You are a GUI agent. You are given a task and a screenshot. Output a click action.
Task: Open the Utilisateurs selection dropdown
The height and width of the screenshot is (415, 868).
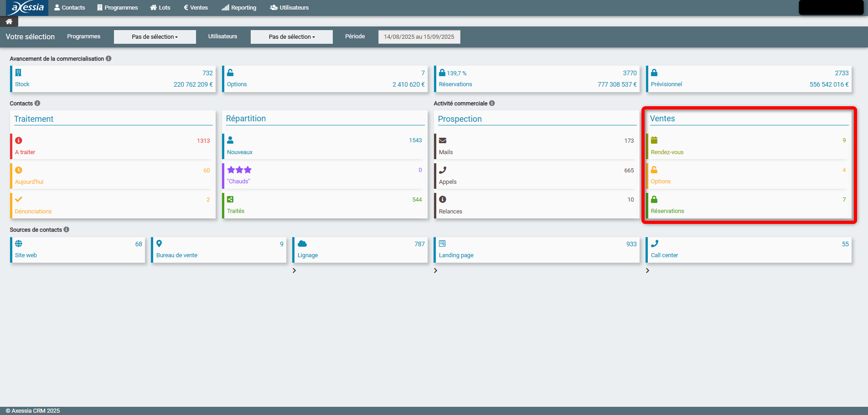coord(292,37)
